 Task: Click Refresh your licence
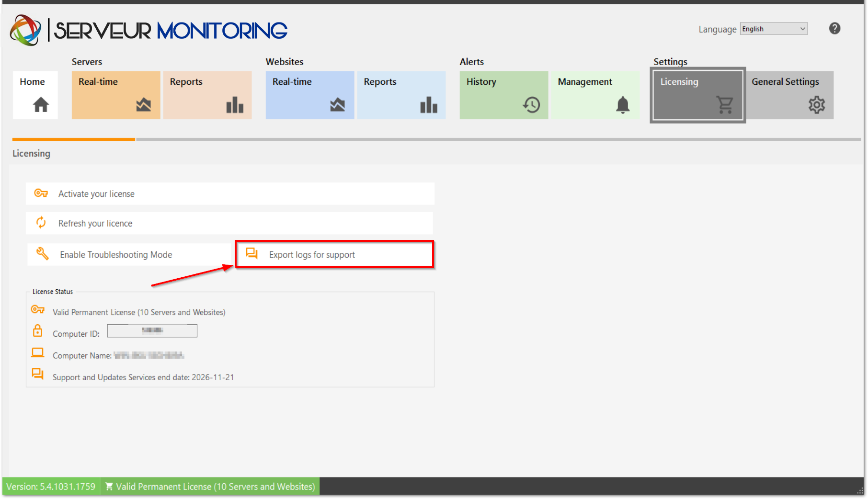[x=229, y=223]
